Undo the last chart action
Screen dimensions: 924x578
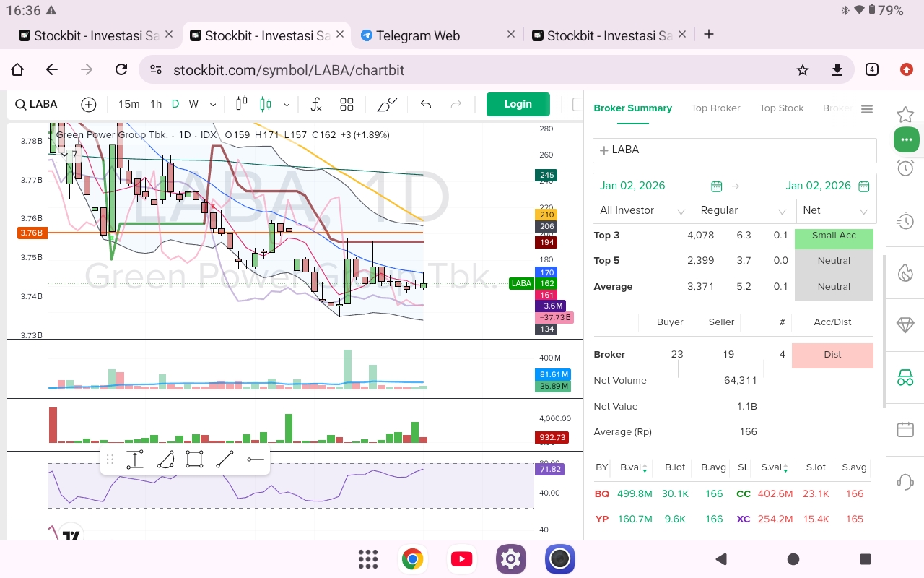pos(426,105)
